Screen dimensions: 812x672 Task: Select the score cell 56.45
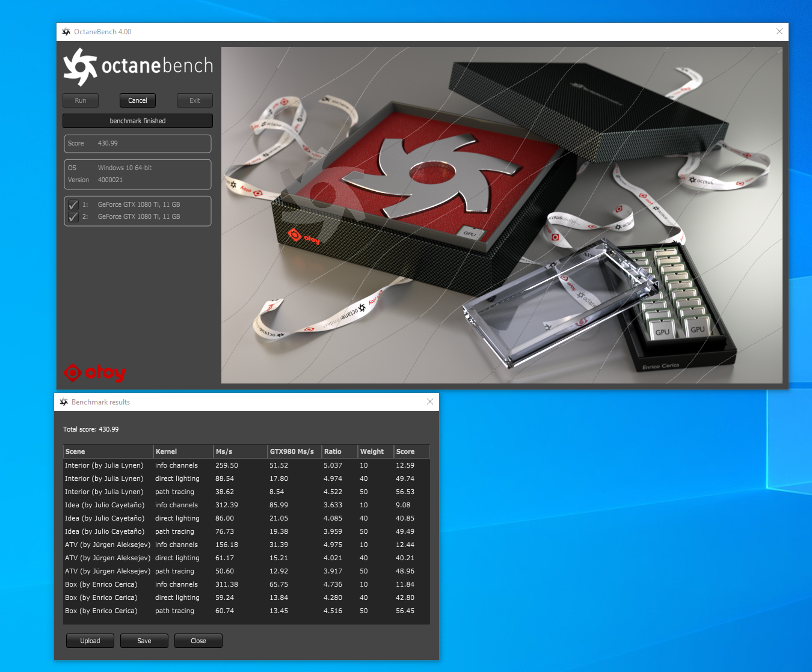[405, 611]
